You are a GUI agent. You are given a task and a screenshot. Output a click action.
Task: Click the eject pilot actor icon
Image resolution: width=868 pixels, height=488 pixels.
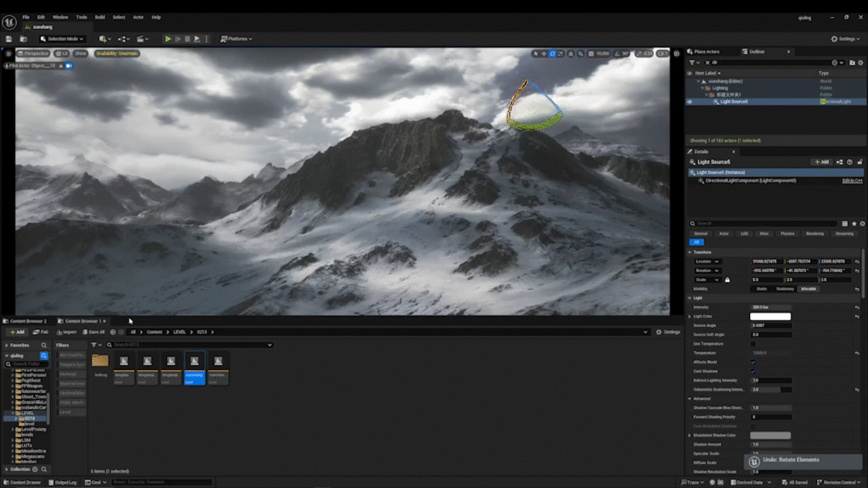coord(60,66)
